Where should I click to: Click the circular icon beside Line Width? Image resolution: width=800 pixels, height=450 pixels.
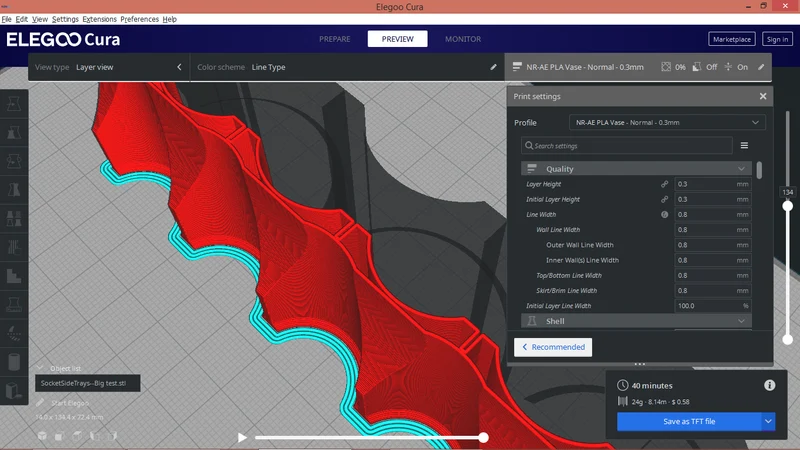[664, 214]
